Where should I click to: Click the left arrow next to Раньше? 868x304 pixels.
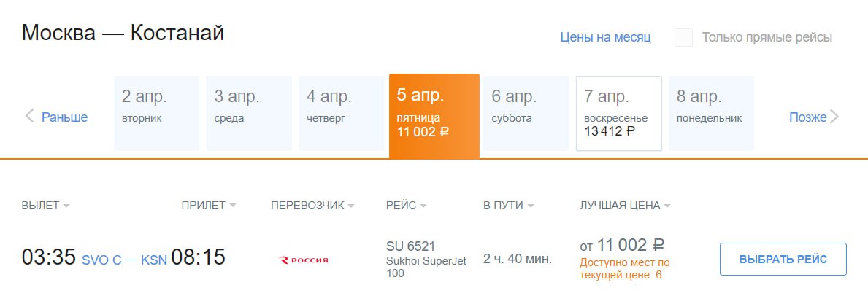click(30, 117)
